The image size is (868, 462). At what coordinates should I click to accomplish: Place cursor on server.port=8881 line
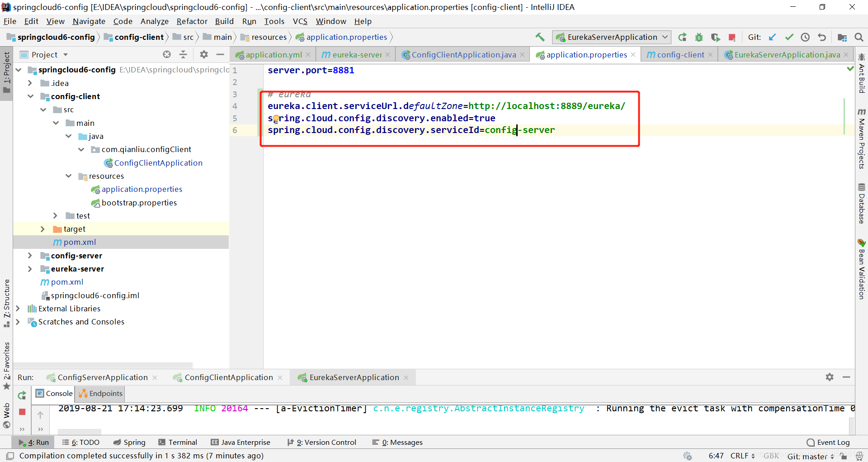click(x=311, y=70)
